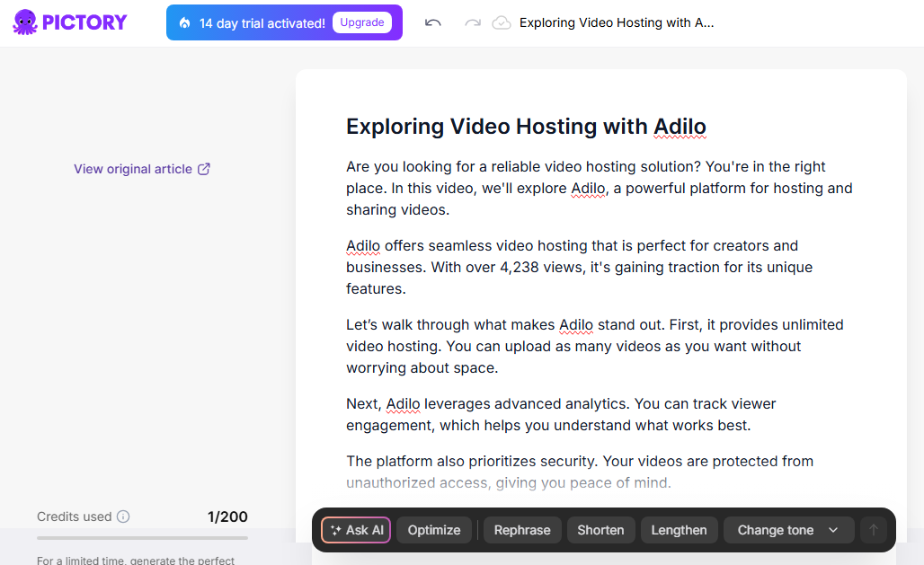The height and width of the screenshot is (565, 924).
Task: Shorten the script text
Action: pyautogui.click(x=600, y=530)
